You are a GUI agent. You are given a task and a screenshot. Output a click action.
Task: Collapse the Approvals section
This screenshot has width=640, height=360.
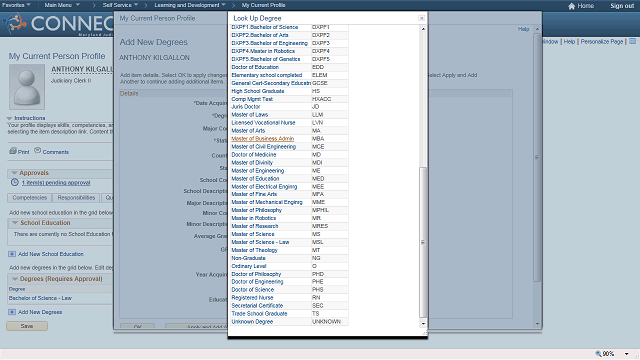[15, 173]
